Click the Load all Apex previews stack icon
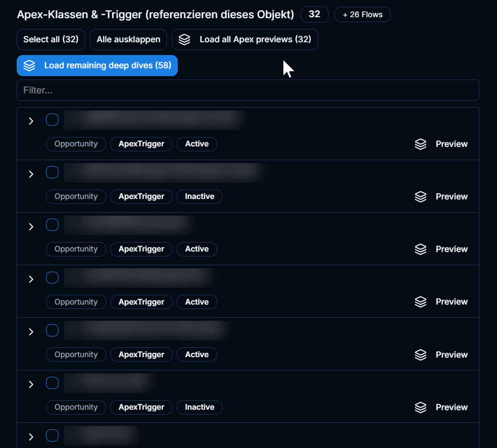This screenshot has height=448, width=497. pos(185,40)
